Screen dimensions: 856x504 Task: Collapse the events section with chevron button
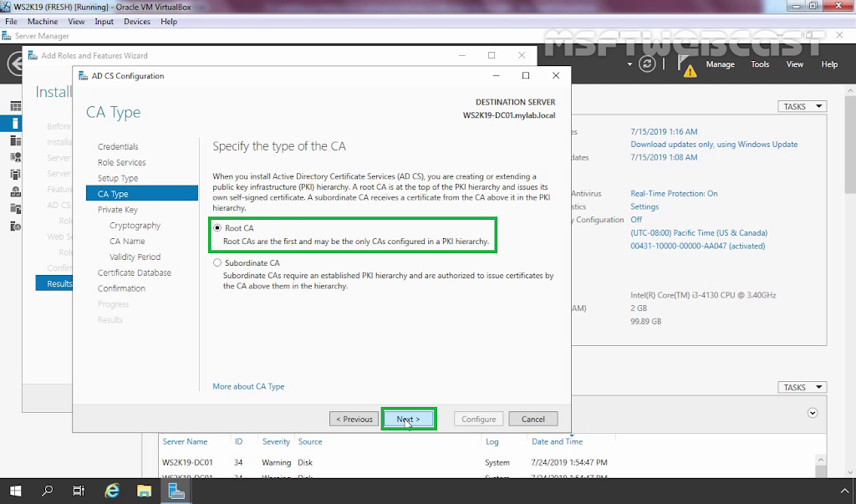point(813,413)
